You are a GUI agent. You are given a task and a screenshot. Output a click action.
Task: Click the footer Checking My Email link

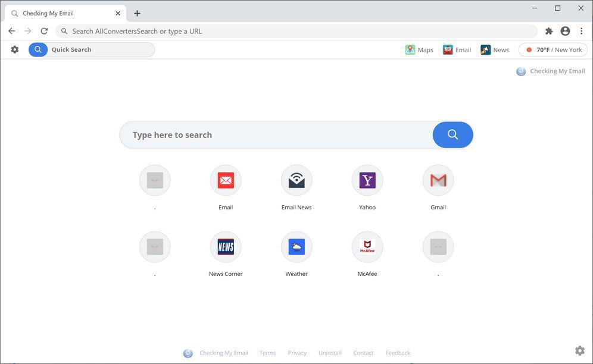pos(223,353)
